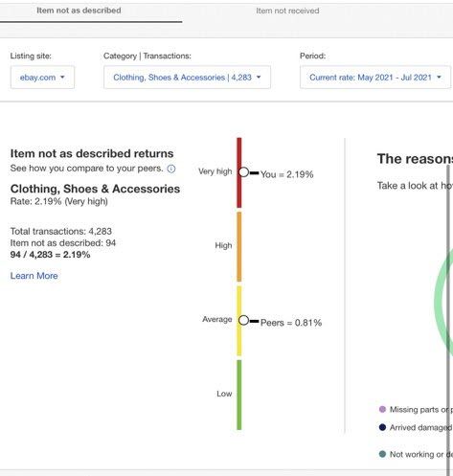The height and width of the screenshot is (476, 453).
Task: Click the teal Not working legend dot
Action: [382, 454]
